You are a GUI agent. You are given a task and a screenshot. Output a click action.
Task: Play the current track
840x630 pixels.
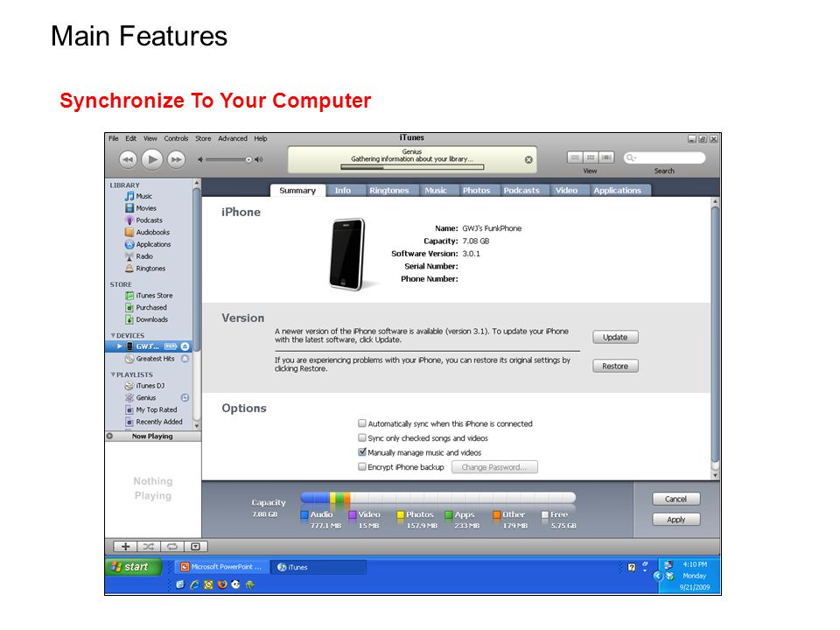coord(152,159)
